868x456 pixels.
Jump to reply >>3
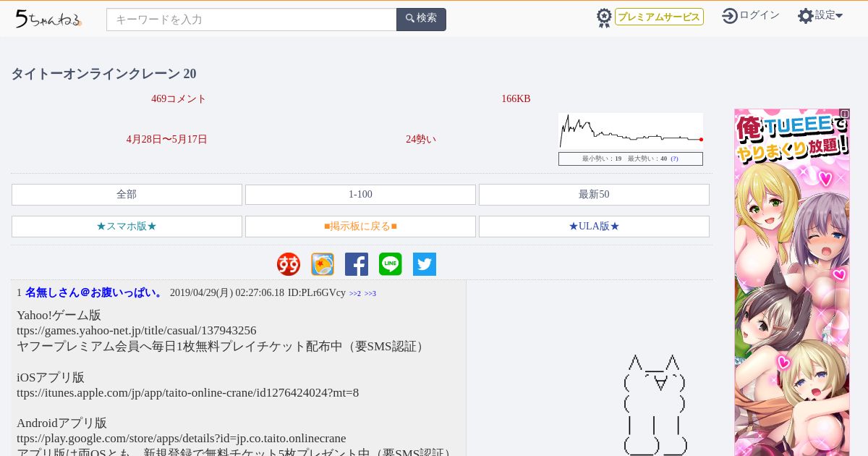[370, 294]
